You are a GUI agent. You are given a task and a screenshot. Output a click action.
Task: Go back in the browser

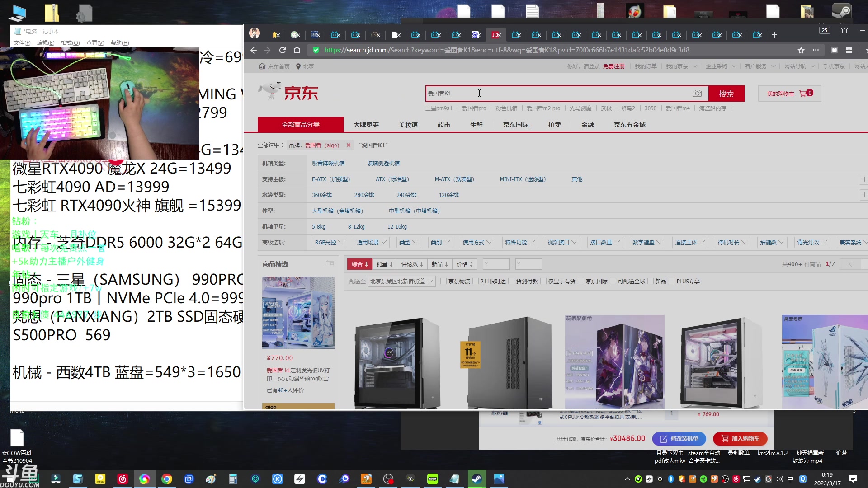[254, 50]
